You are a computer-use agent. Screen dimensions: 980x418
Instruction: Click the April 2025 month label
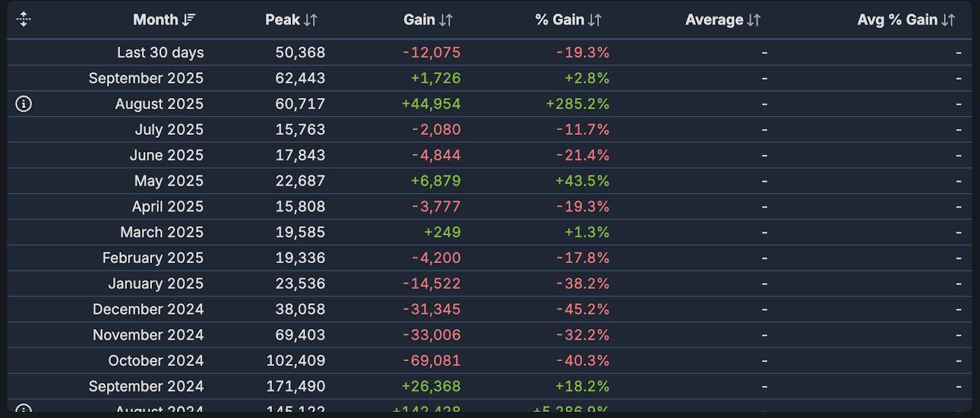(167, 207)
